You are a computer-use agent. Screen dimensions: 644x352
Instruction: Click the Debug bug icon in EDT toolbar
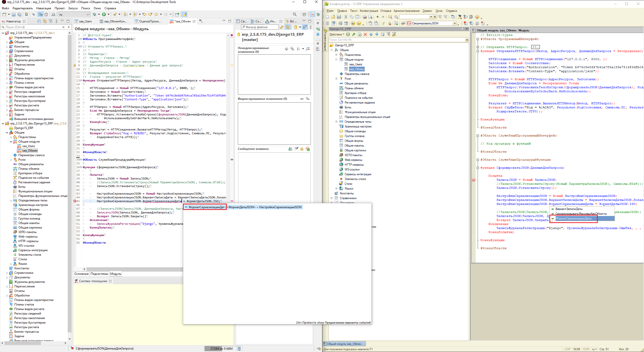(95, 14)
